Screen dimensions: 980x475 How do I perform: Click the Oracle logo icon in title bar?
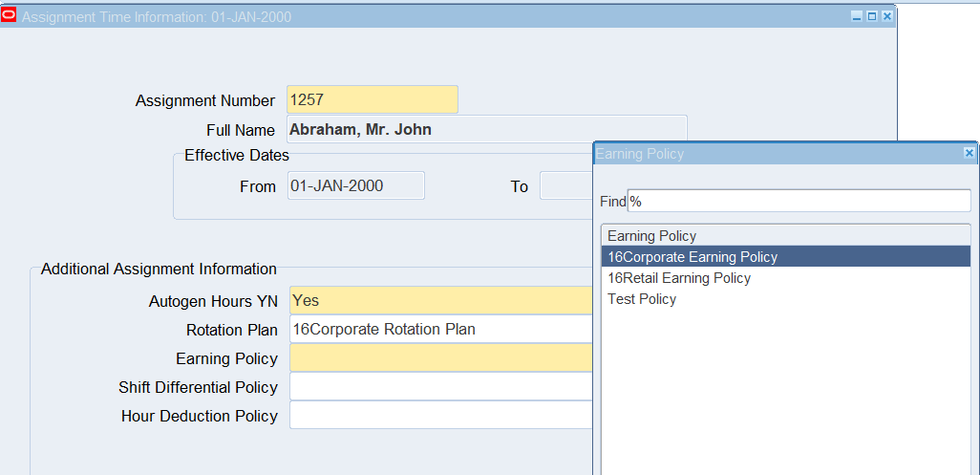coord(10,16)
